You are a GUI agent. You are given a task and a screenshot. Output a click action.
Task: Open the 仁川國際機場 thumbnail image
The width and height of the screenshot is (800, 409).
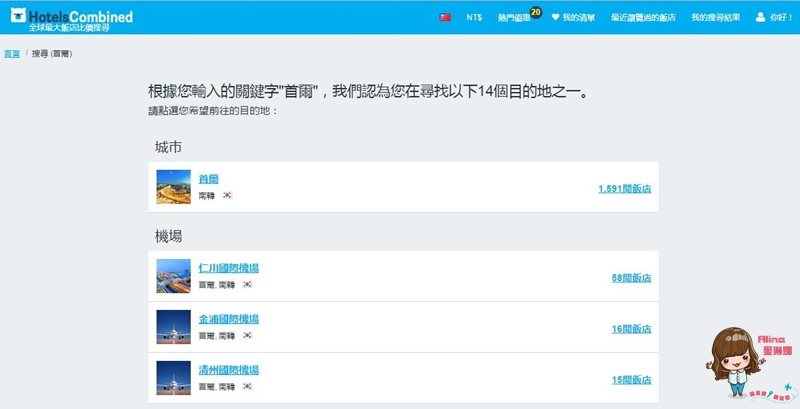point(173,276)
